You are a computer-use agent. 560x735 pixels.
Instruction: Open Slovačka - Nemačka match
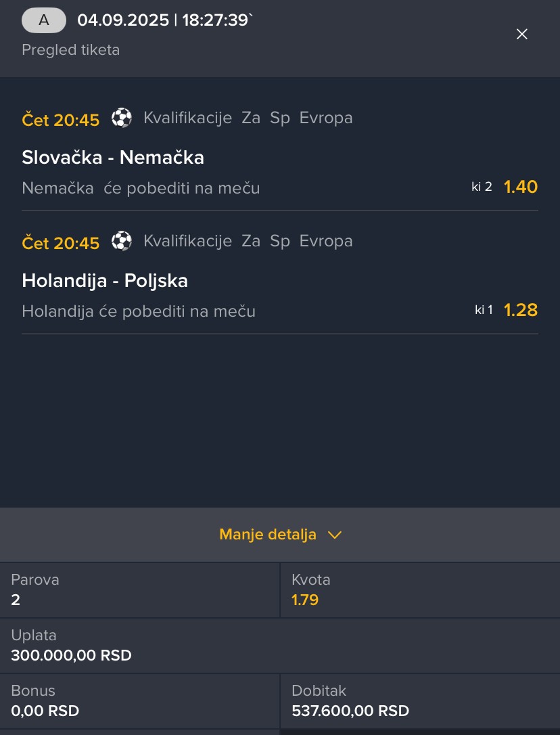click(113, 158)
